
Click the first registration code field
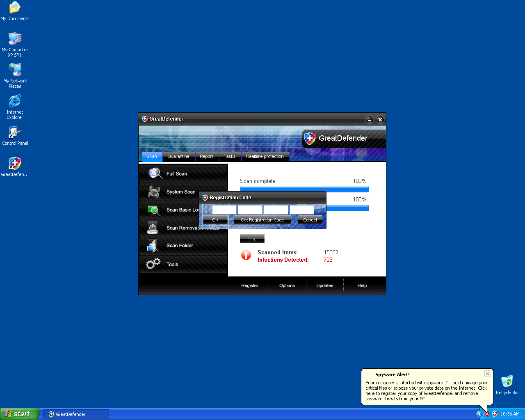(224, 210)
